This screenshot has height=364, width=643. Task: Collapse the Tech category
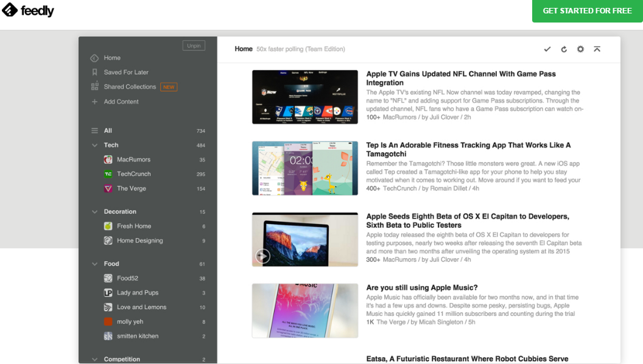point(94,145)
